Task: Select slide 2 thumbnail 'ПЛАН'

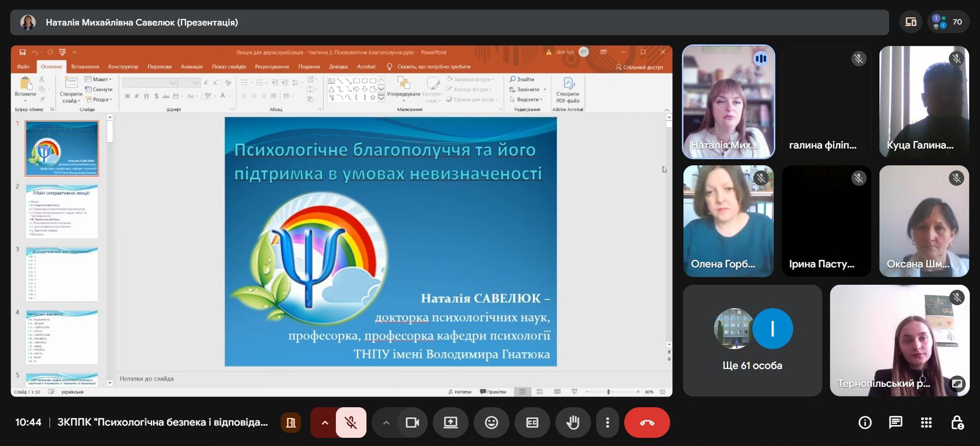Action: click(x=62, y=211)
